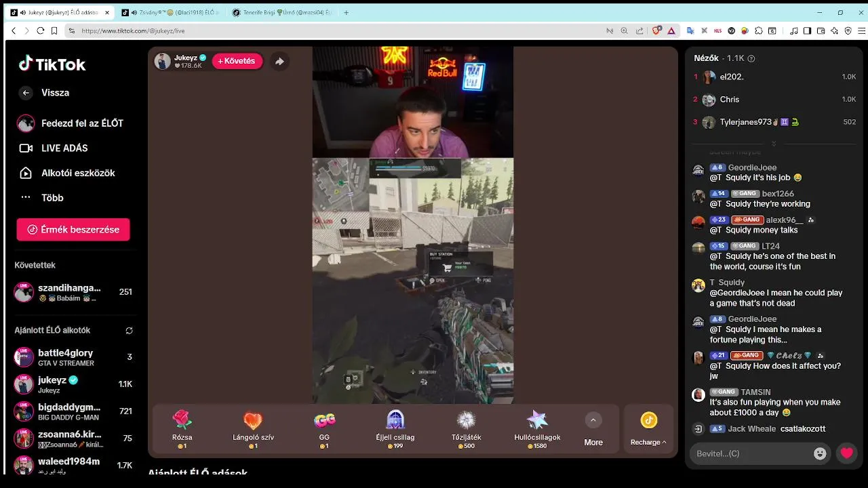
Task: Open the zsoanna6.kir live stream
Action: point(73,439)
